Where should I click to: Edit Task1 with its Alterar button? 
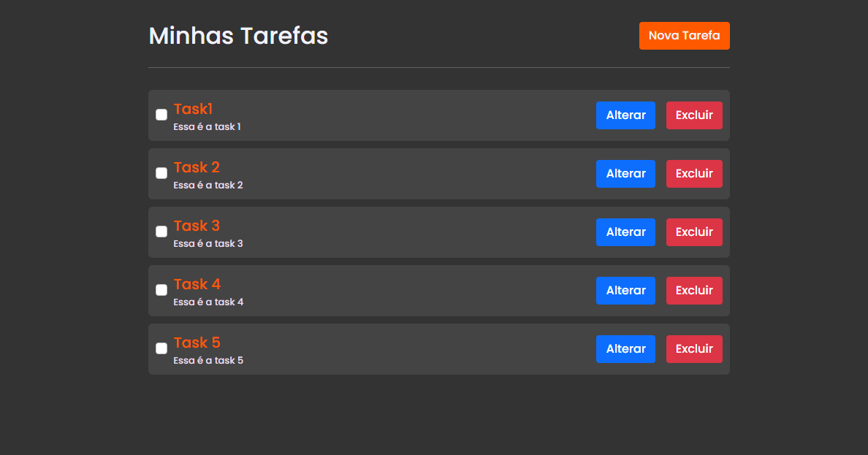625,115
